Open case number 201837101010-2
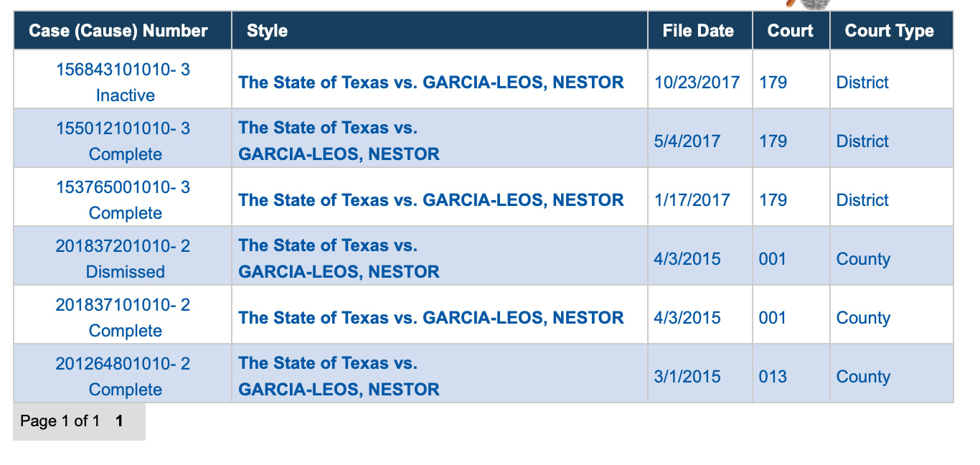 tap(123, 306)
